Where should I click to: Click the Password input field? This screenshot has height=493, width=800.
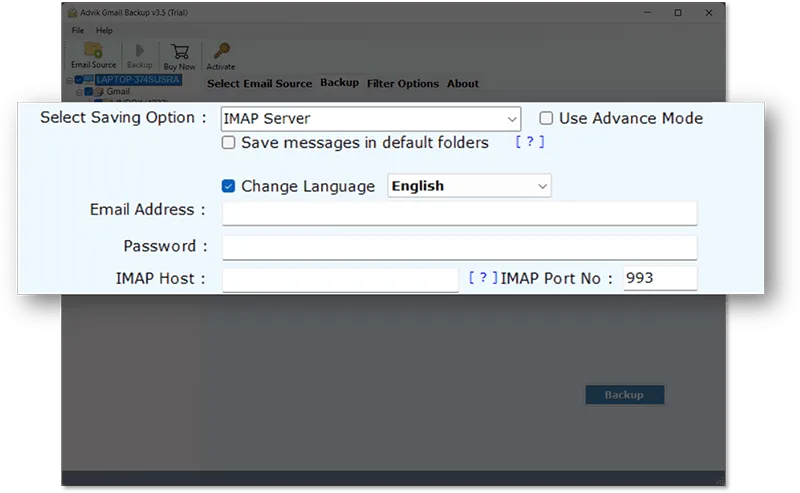click(x=459, y=248)
